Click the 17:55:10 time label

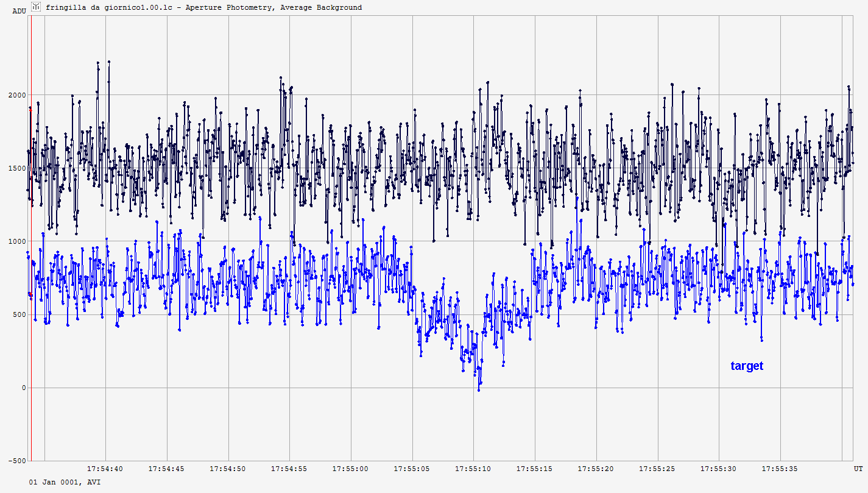[473, 469]
